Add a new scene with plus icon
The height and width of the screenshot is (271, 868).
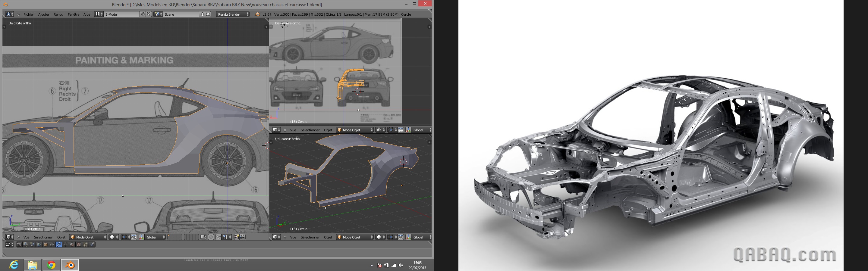pyautogui.click(x=203, y=14)
